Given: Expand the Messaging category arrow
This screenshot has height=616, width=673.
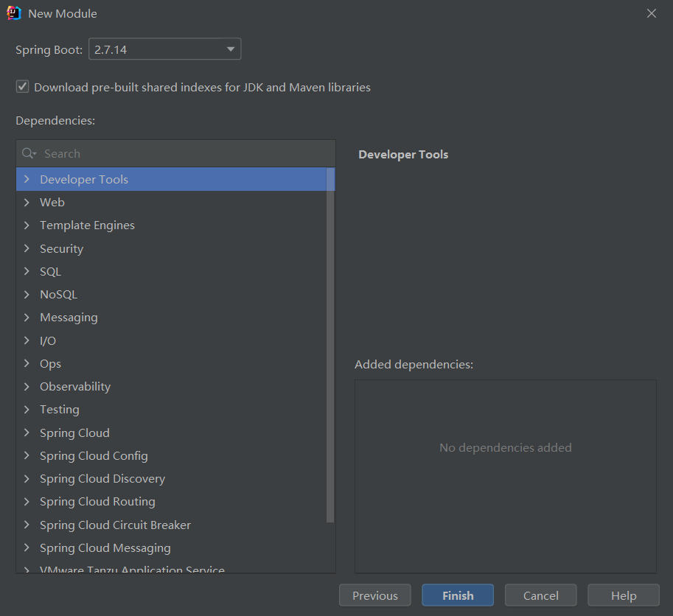Looking at the screenshot, I should [27, 318].
